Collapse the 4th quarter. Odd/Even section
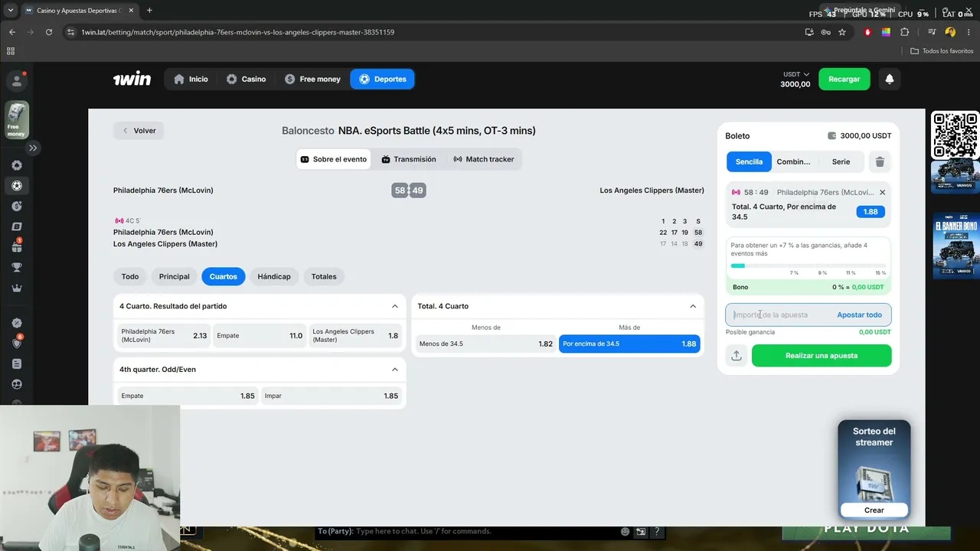Image resolution: width=980 pixels, height=551 pixels. [x=395, y=370]
